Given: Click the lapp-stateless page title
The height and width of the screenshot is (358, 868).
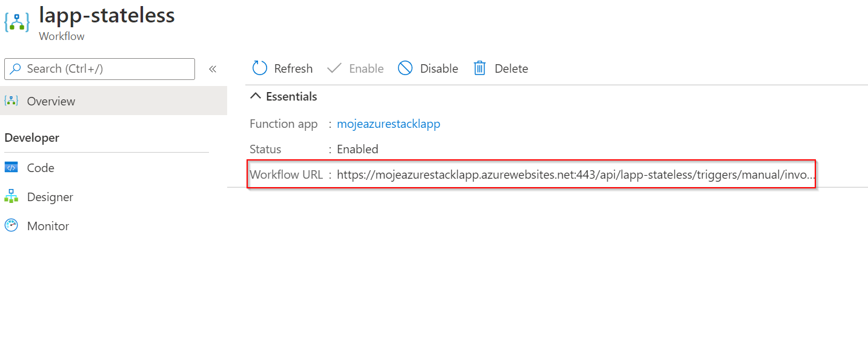Looking at the screenshot, I should coord(107,15).
